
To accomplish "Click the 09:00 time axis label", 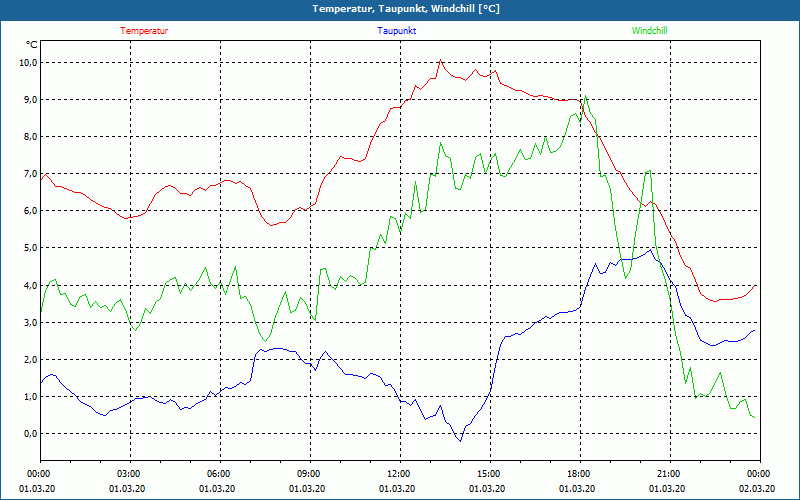I will 310,474.
